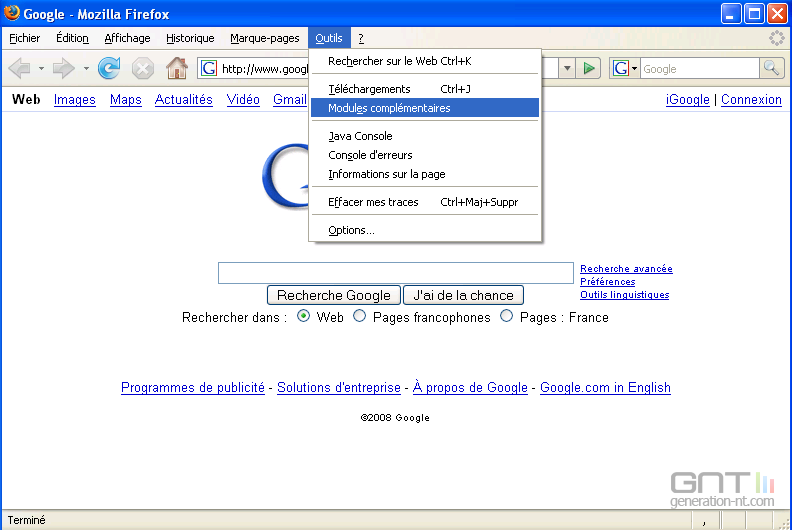Go forward using the Forward arrow
This screenshot has width=792, height=530.
(63, 68)
